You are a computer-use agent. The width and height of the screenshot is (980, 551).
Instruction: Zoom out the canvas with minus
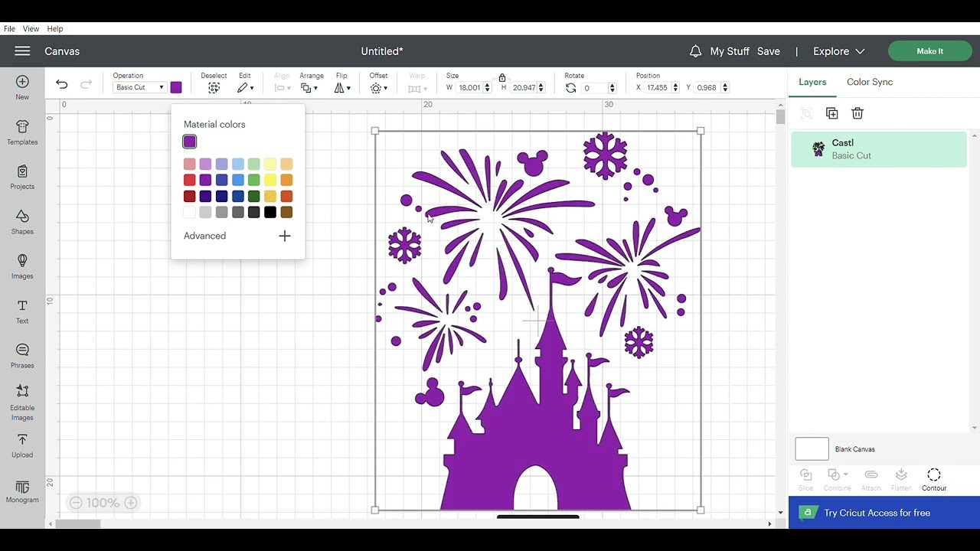click(76, 503)
